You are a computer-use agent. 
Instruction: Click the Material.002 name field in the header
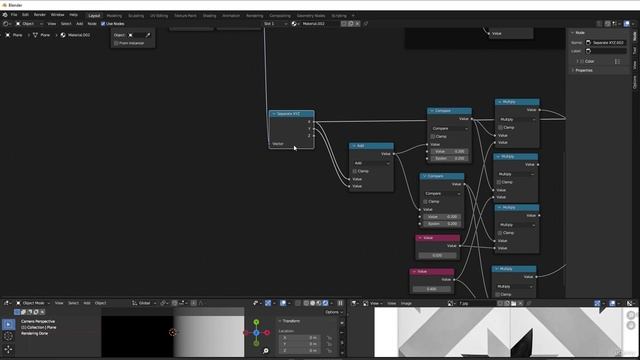tap(319, 24)
